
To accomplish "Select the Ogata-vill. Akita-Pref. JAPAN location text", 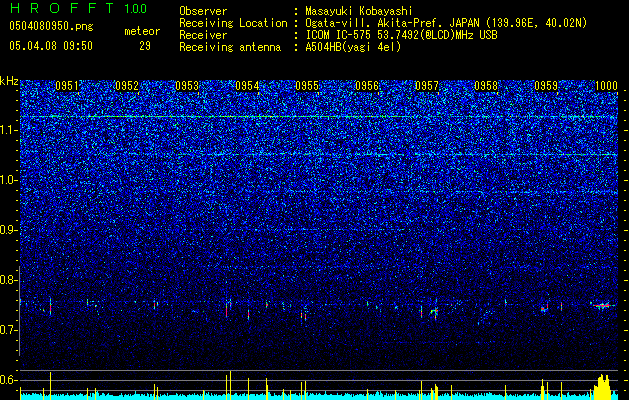I will 446,23.
